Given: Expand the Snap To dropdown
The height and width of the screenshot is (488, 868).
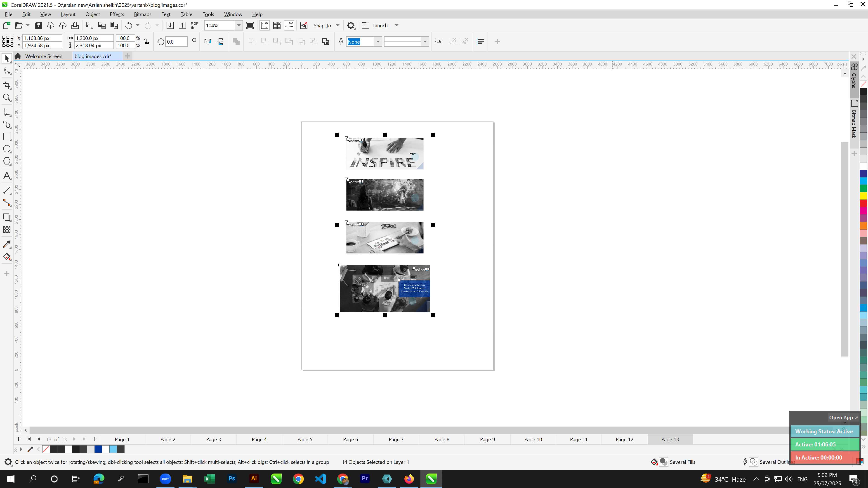Looking at the screenshot, I should point(338,25).
